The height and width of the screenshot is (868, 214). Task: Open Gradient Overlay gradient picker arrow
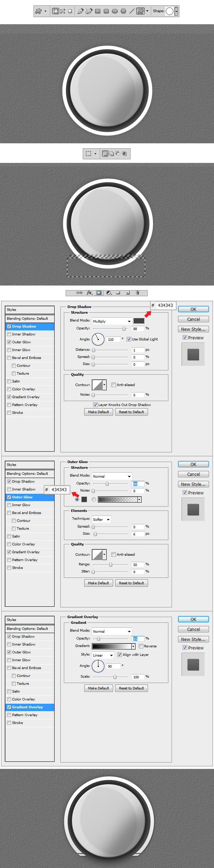pyautogui.click(x=133, y=646)
